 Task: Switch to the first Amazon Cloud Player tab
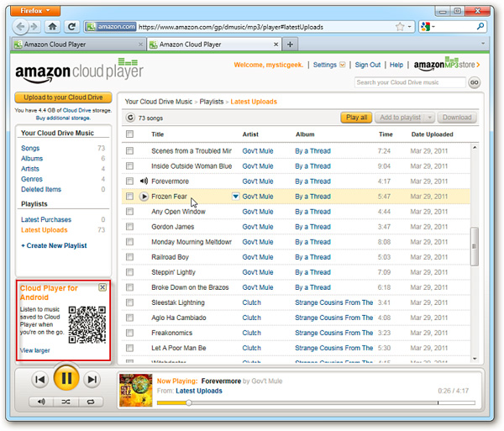click(x=78, y=45)
